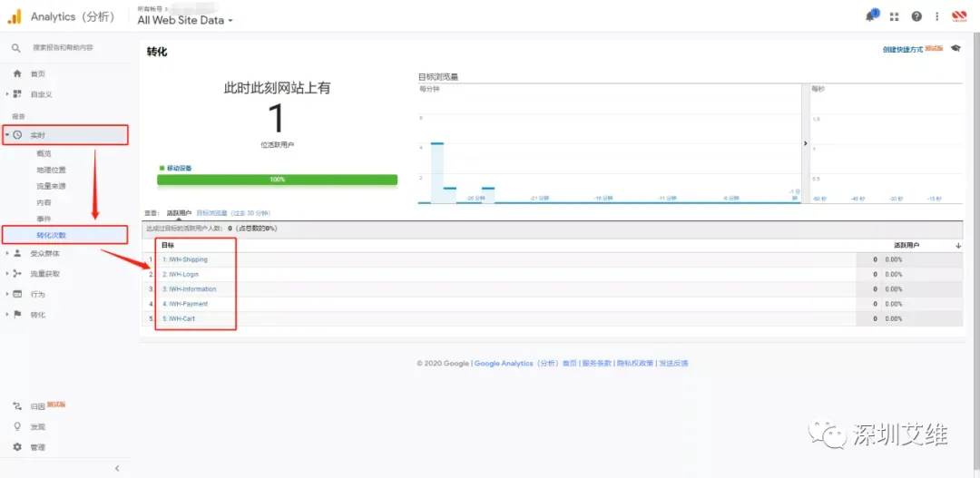980x478 pixels.
Task: Click the 发现 lightbulb icon
Action: point(17,427)
